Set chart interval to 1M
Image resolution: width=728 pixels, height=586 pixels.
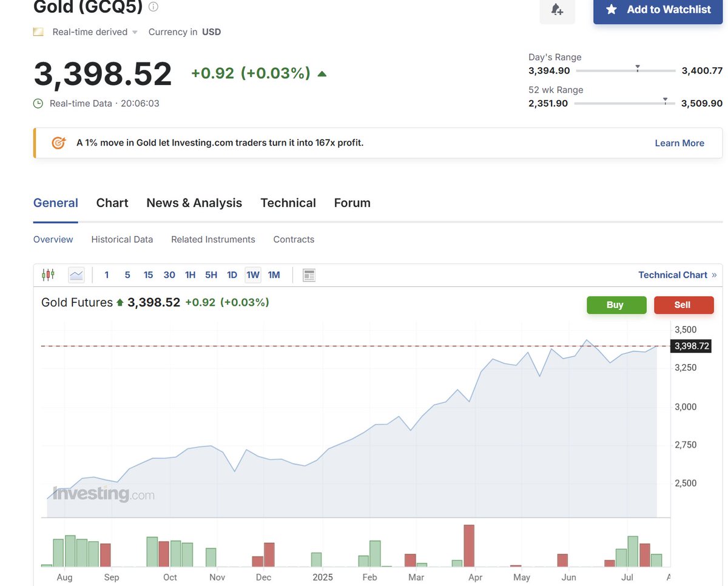coord(274,275)
